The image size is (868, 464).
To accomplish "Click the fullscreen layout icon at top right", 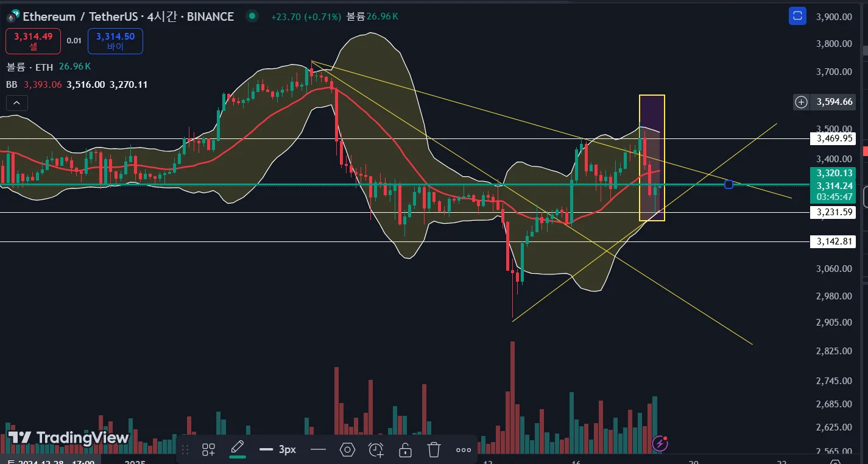I will [797, 16].
